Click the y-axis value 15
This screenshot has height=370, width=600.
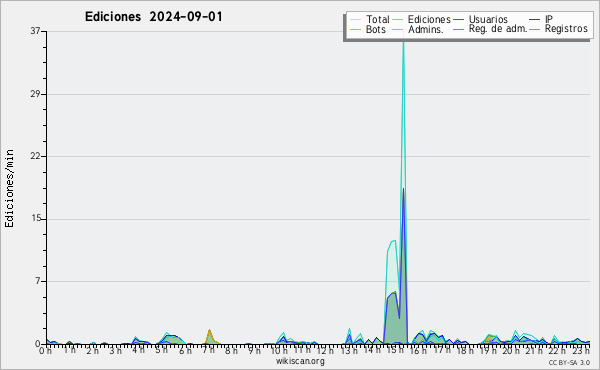tap(35, 219)
